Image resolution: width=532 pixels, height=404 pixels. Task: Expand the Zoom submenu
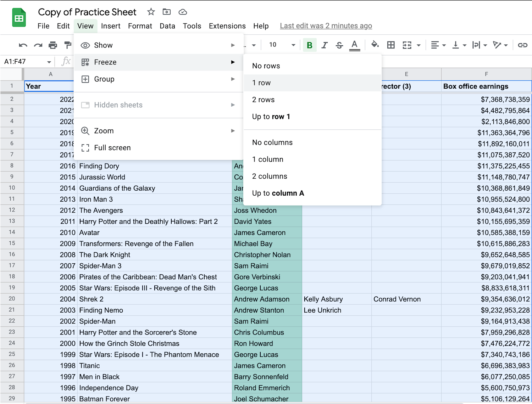[159, 131]
